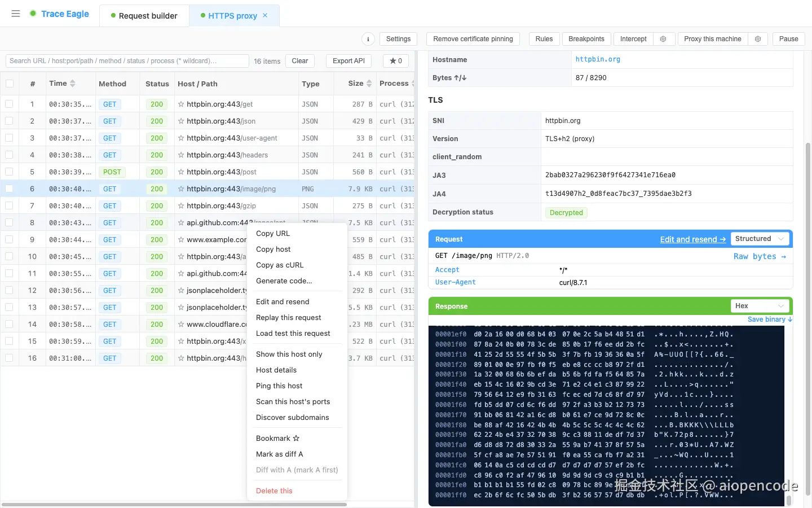Star the row 13 jsonplaceholder request

point(181,308)
